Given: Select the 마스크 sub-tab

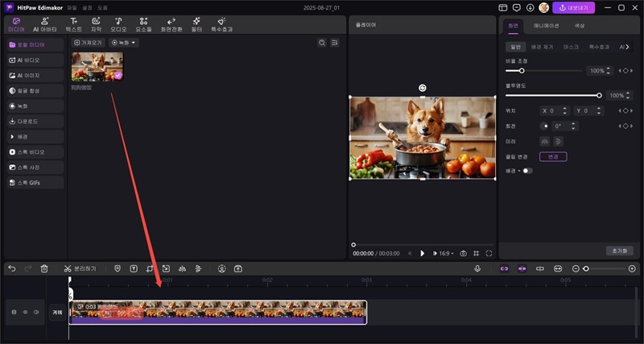Looking at the screenshot, I should click(x=571, y=47).
